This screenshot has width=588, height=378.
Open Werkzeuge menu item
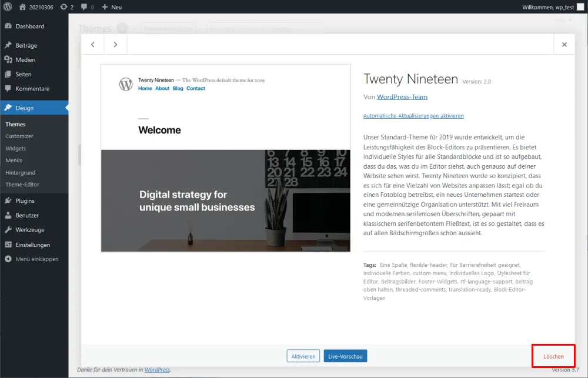pos(34,230)
